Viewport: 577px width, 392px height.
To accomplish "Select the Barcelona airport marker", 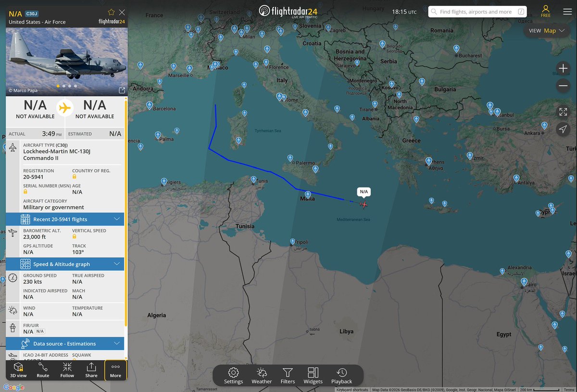I will point(150,104).
